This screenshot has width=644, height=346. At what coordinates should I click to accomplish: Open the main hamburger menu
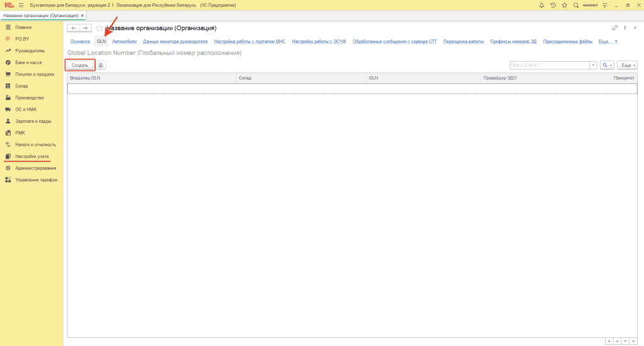[21, 5]
